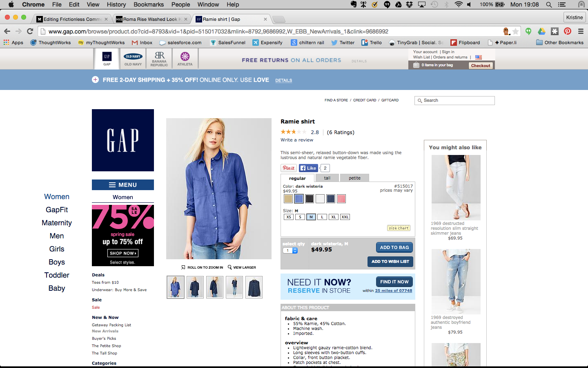Select size XL
This screenshot has width=588, height=368.
(334, 217)
